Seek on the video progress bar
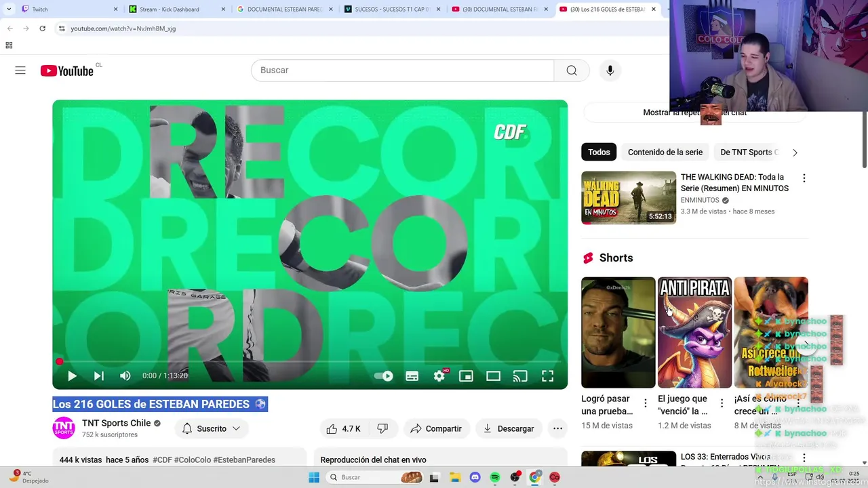This screenshot has height=488, width=868. coord(310,362)
